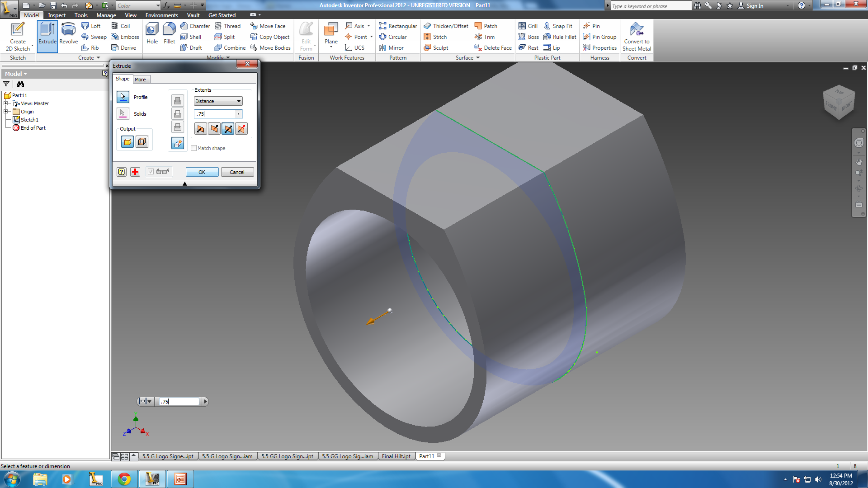Select the Coil tool

pyautogui.click(x=121, y=26)
